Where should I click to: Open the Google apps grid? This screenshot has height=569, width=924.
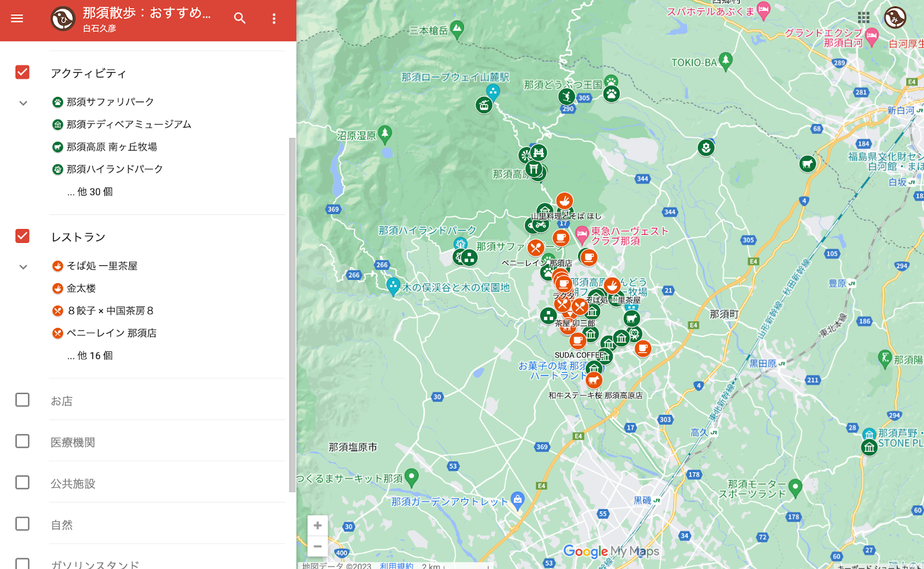(863, 17)
